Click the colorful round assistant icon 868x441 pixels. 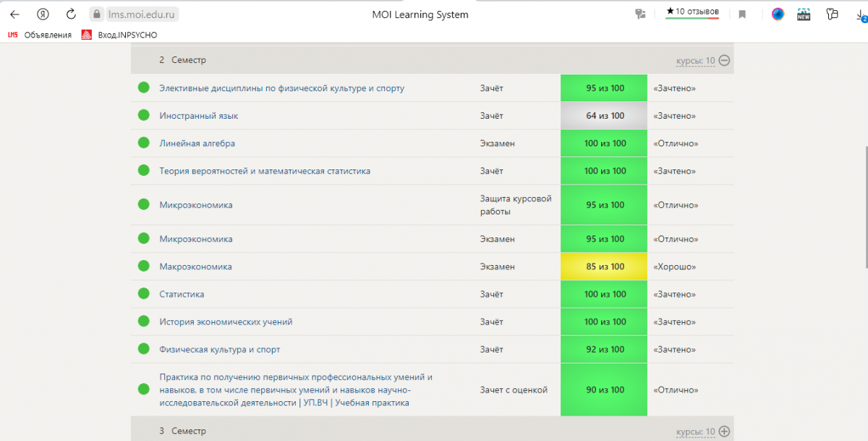tap(778, 14)
